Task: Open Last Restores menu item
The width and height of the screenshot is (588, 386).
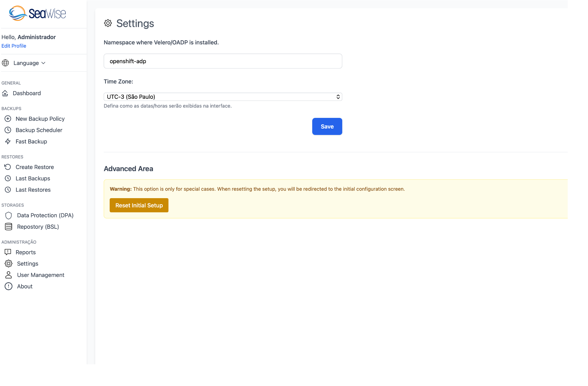Action: tap(33, 190)
